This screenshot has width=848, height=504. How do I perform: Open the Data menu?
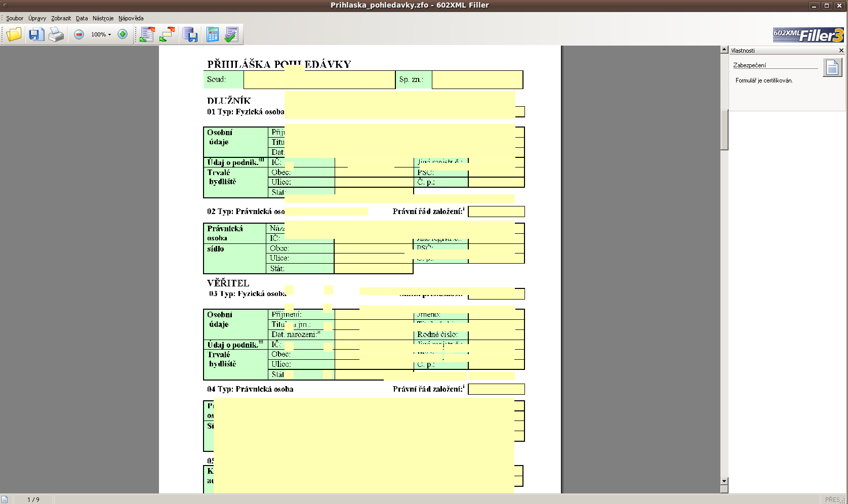tap(82, 18)
